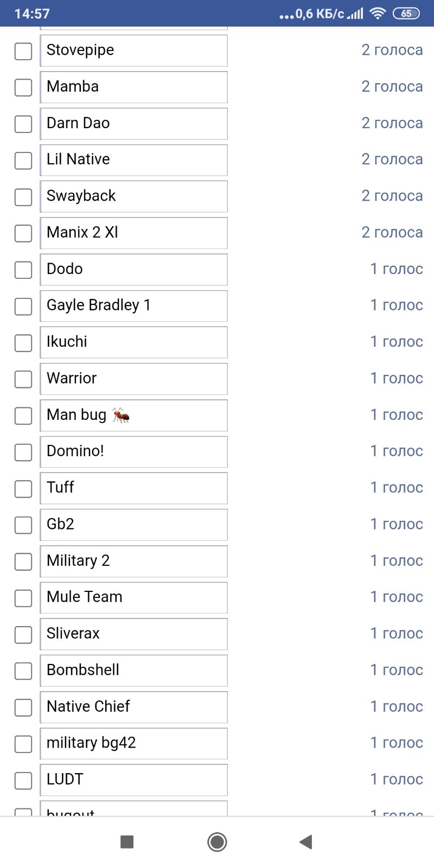Viewport: 434px width, 868px height.
Task: Tap the cellular signal bars icon
Action: click(355, 14)
